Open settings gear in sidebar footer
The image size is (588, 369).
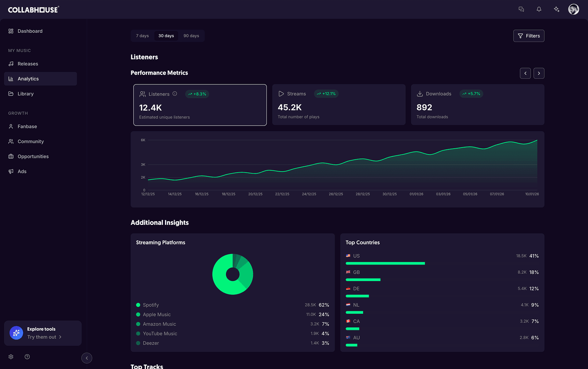click(x=11, y=357)
